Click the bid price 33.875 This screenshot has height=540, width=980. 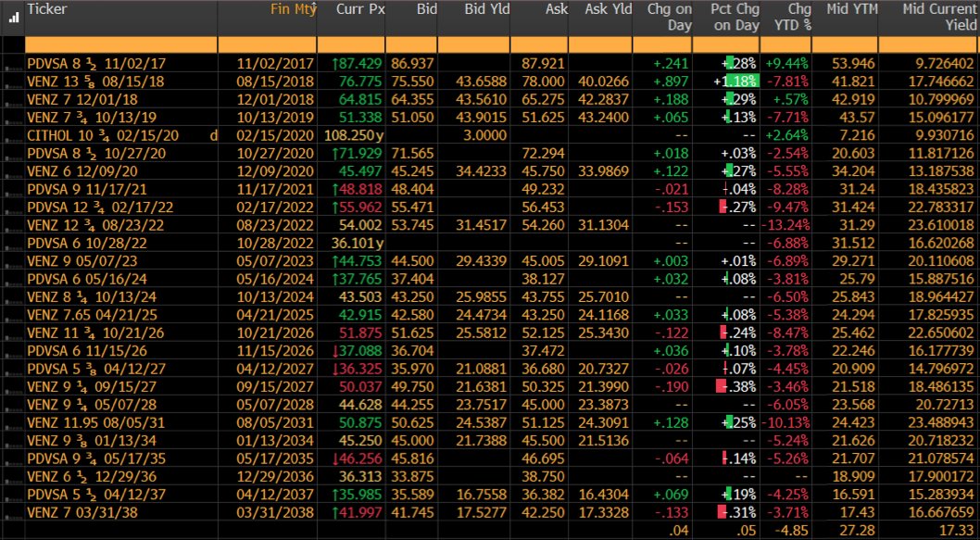(x=414, y=477)
